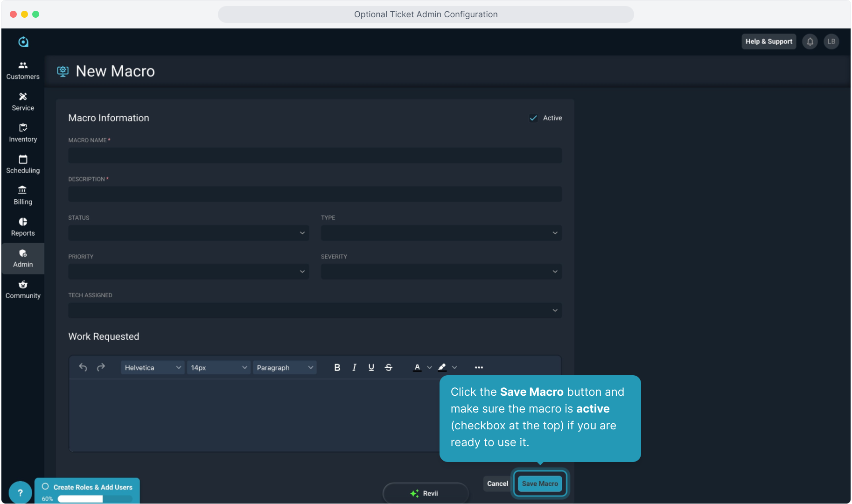Click the undo arrow in editor toolbar

pos(83,367)
